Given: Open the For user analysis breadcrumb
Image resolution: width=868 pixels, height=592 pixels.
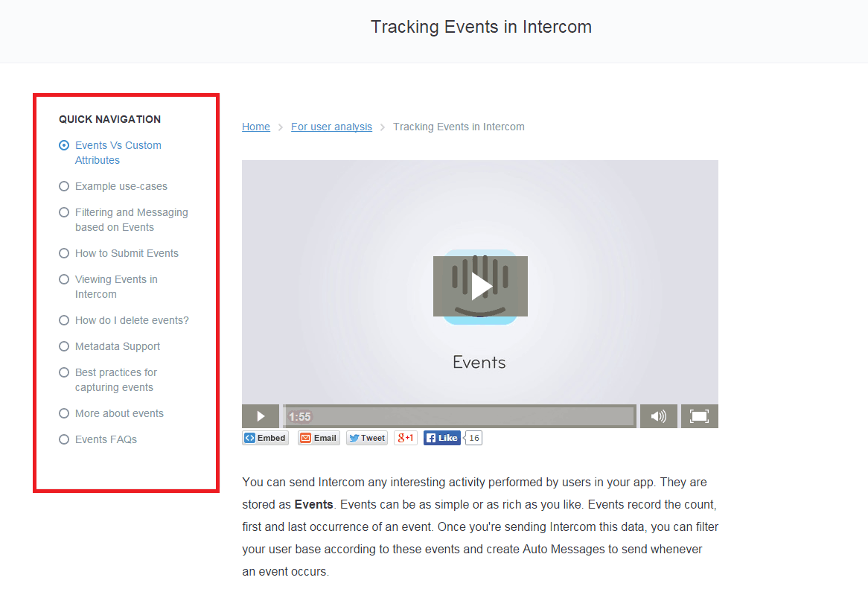Looking at the screenshot, I should coord(331,127).
